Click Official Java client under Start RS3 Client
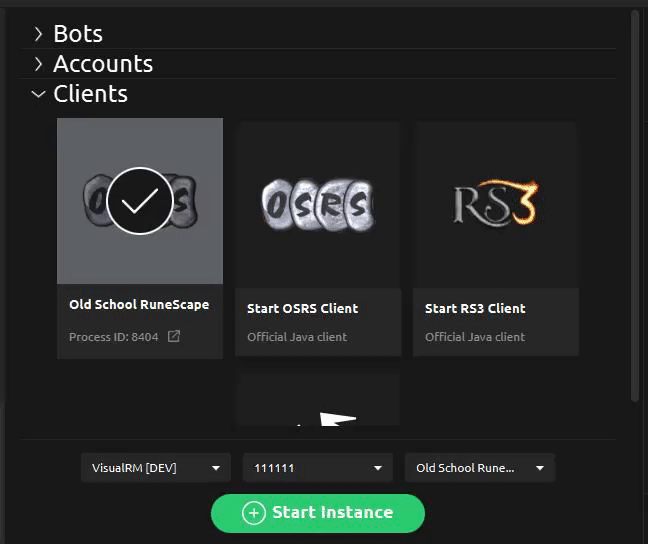648x544 pixels. 475,337
